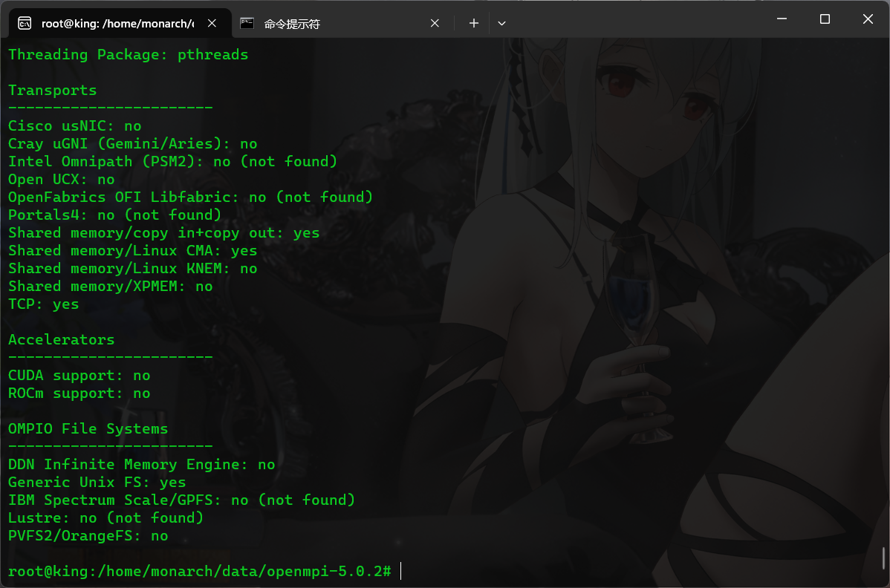
Task: Click the 'IBM Spectrum Scale/GPFS' line
Action: point(181,500)
